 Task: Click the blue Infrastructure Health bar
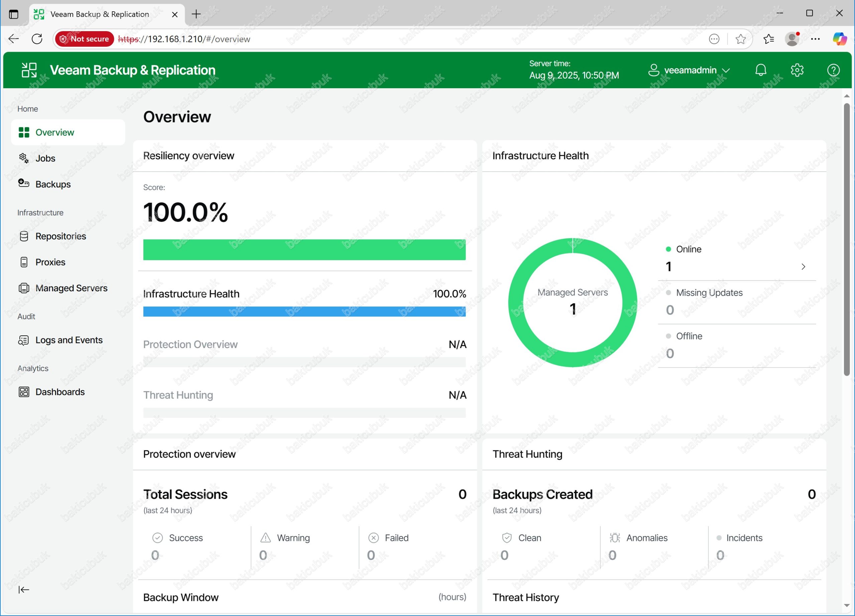click(x=304, y=311)
